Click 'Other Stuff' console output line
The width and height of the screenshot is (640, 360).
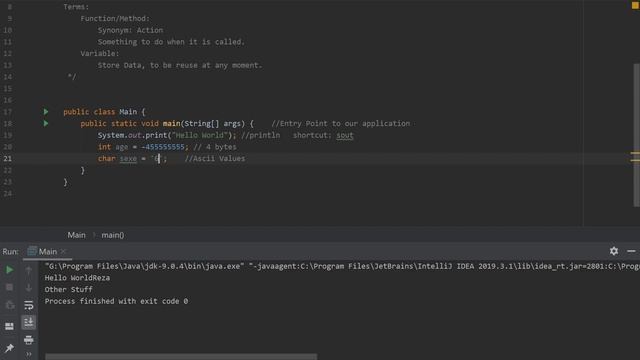click(x=69, y=289)
